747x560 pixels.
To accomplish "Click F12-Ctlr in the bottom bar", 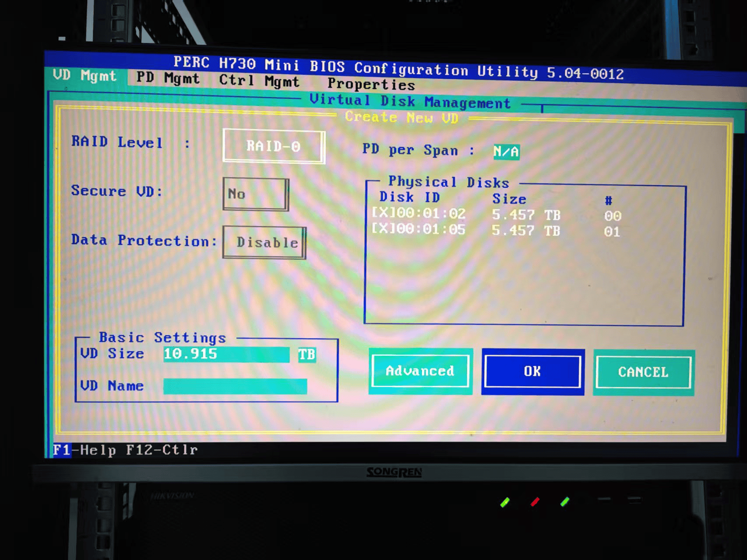I will click(x=162, y=450).
